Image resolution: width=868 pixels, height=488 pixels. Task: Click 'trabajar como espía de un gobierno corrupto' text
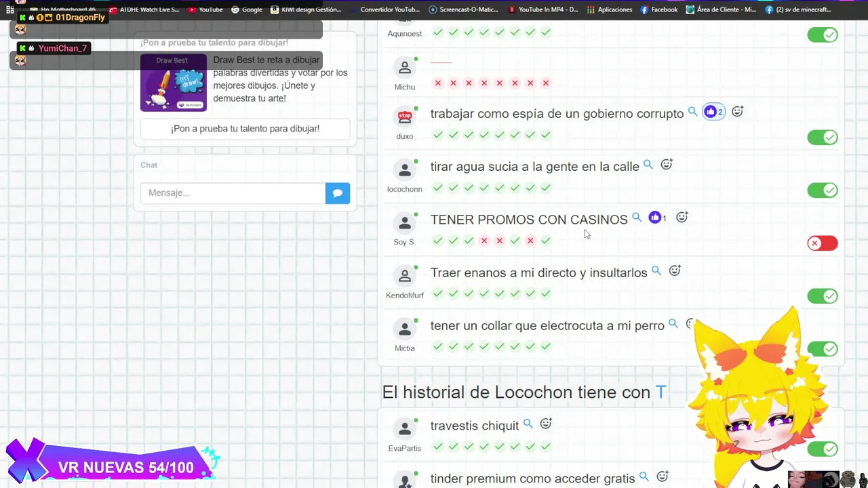click(557, 114)
